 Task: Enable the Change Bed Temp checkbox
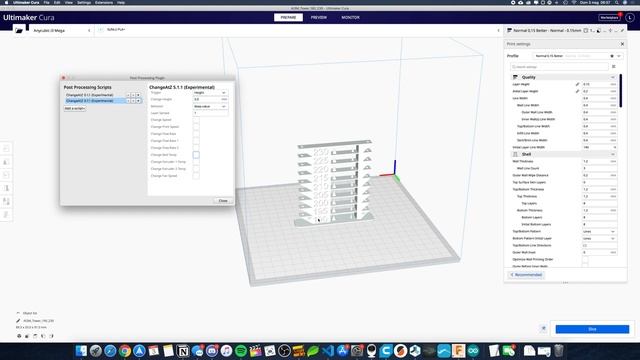coord(196,155)
